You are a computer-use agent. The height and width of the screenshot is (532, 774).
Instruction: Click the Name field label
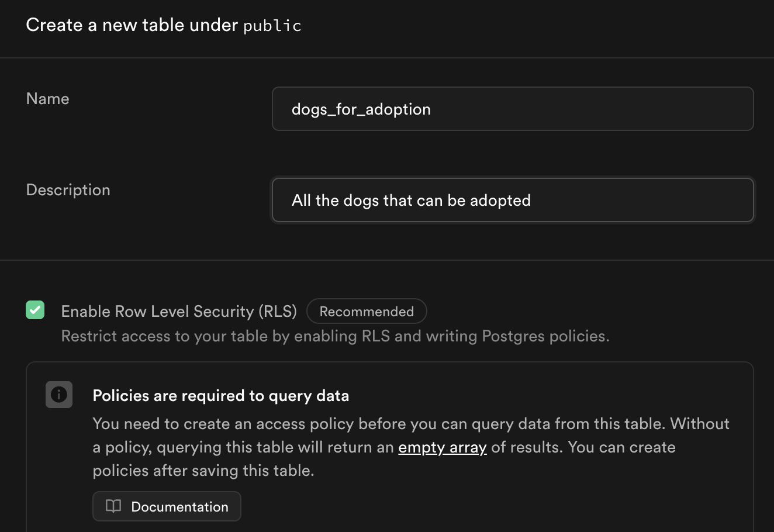click(x=47, y=98)
